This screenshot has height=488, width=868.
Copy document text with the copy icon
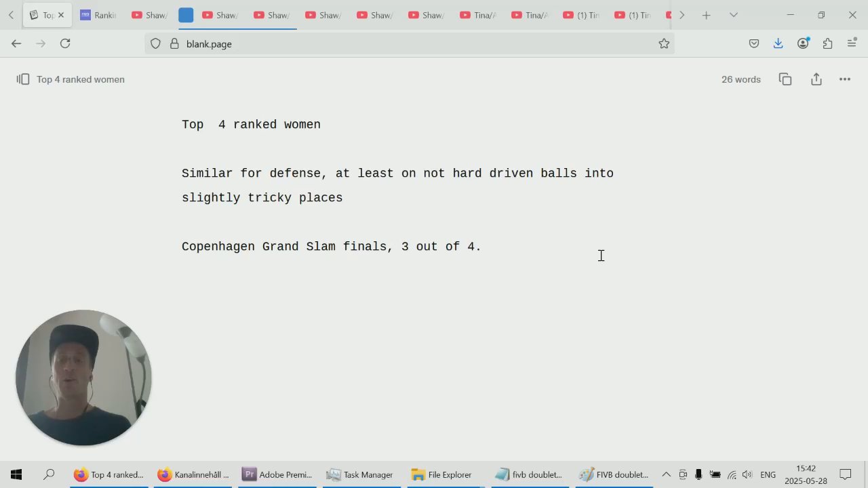785,79
